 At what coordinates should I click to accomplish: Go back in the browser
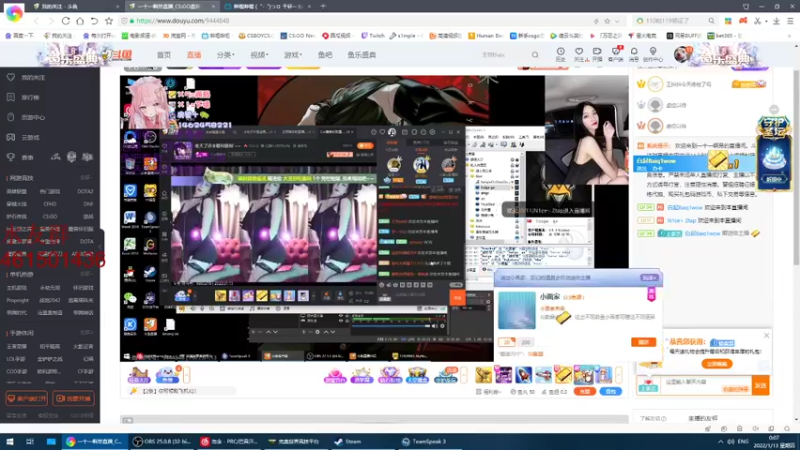37,21
